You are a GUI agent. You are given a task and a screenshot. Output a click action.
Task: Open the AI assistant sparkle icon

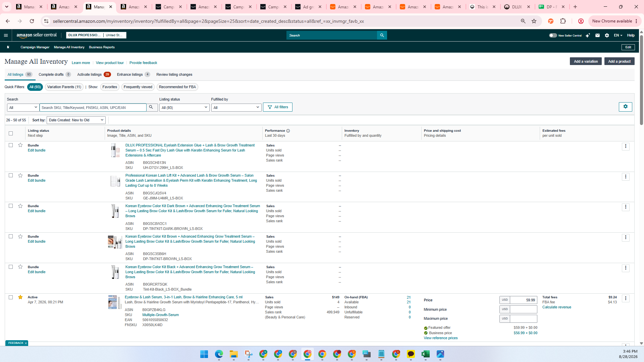(588, 35)
